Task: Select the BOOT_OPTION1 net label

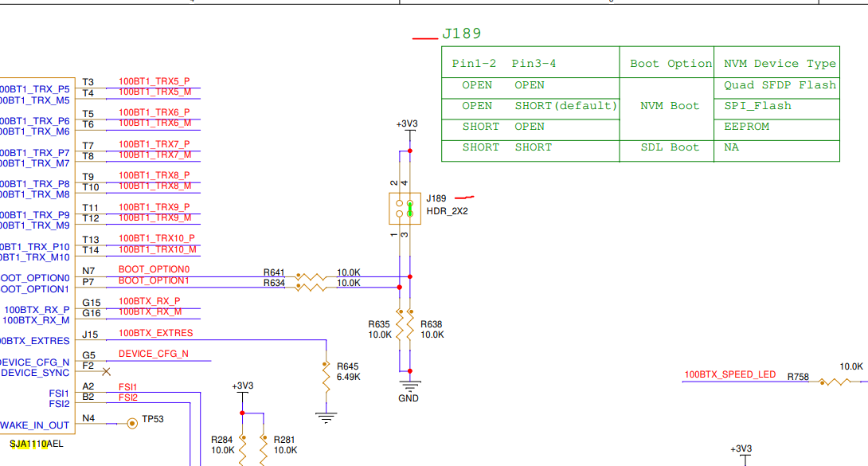Action: pos(154,280)
